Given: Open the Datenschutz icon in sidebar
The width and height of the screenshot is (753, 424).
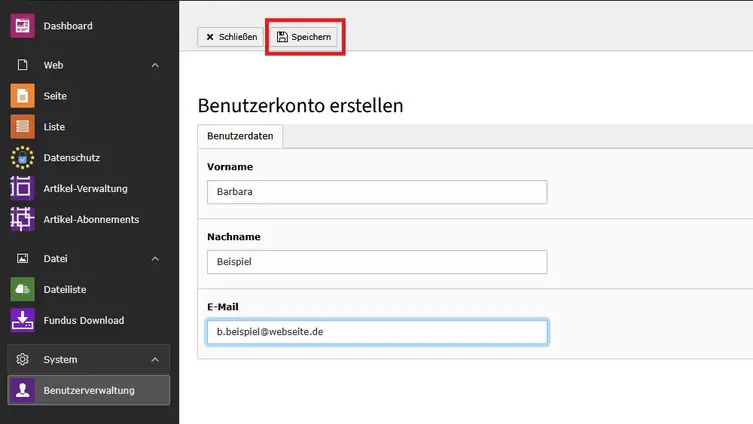Looking at the screenshot, I should pyautogui.click(x=22, y=158).
